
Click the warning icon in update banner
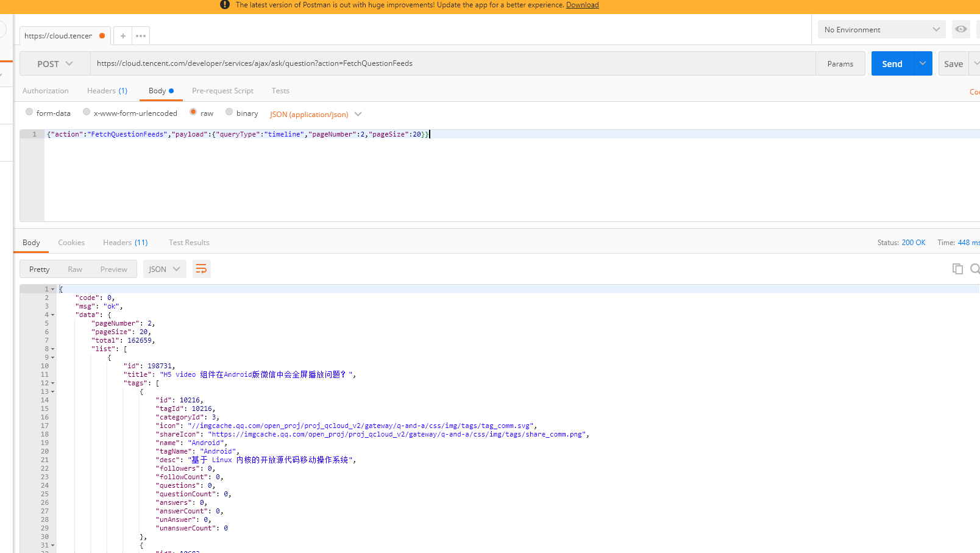pos(225,5)
